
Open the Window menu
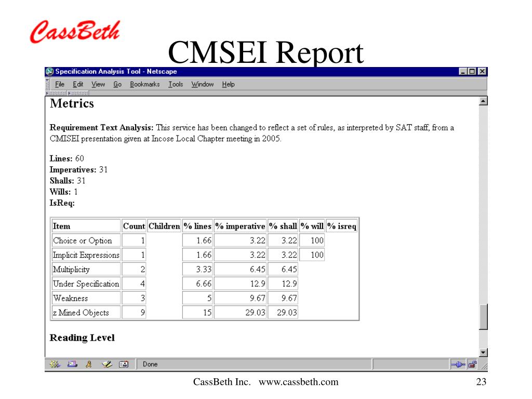click(203, 84)
